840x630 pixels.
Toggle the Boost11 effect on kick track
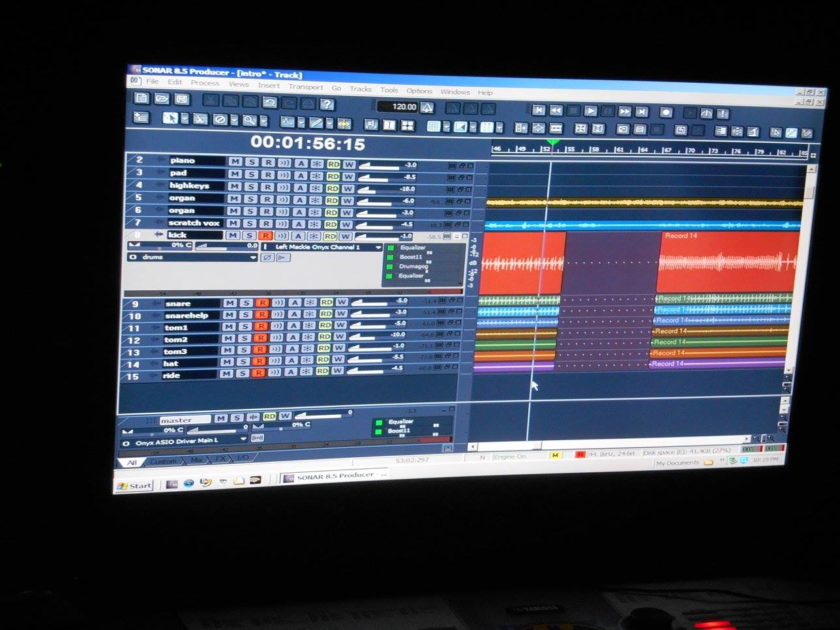tap(390, 257)
